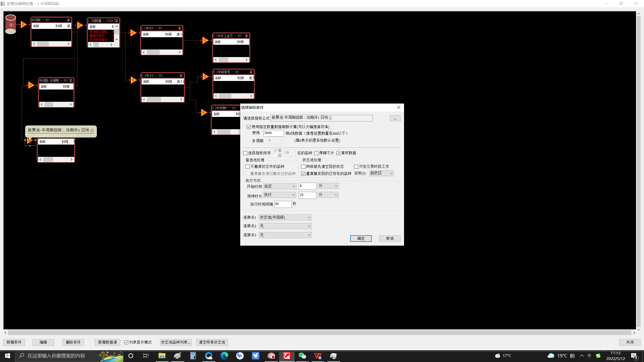644x362 pixels.
Task: Open the Solitaire cards taskbar icon
Action: coord(271,356)
